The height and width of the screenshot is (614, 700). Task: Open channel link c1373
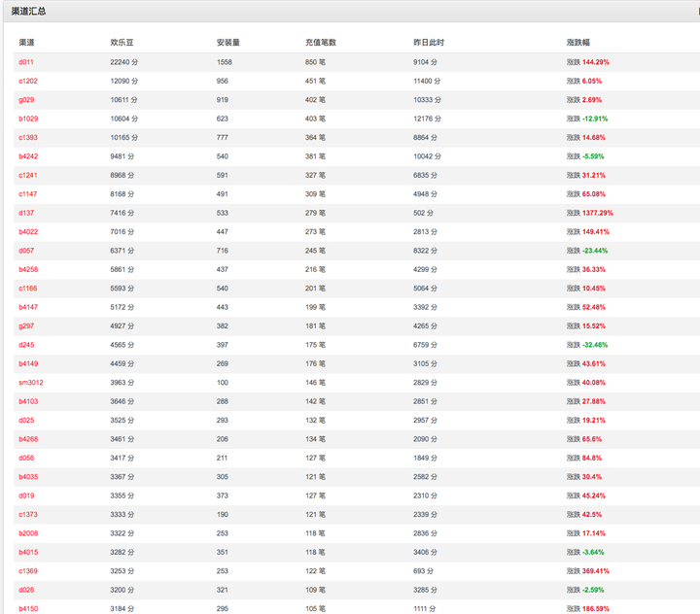tap(27, 515)
